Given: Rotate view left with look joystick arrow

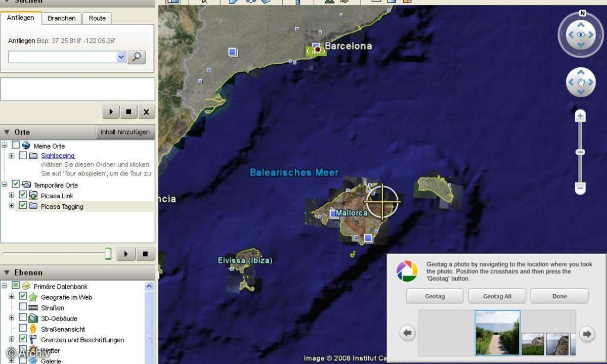Looking at the screenshot, I should click(570, 35).
